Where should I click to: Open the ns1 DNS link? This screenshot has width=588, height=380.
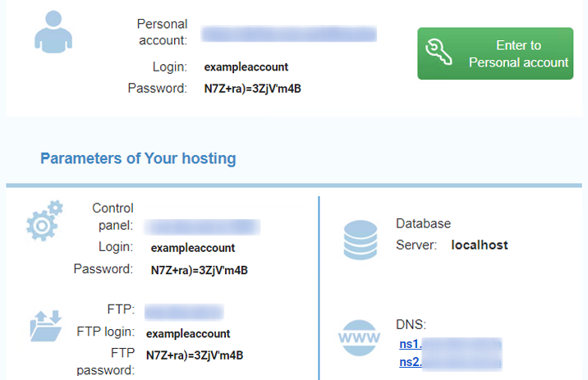pos(450,344)
